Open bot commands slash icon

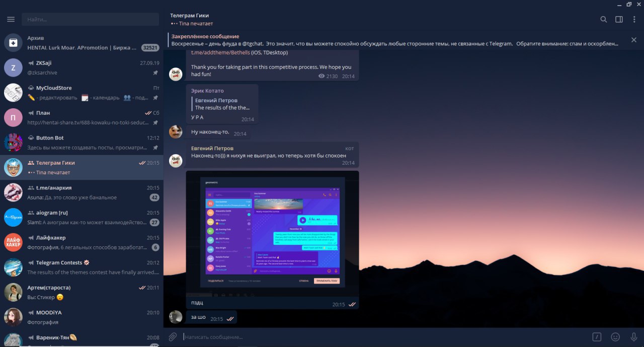[597, 337]
